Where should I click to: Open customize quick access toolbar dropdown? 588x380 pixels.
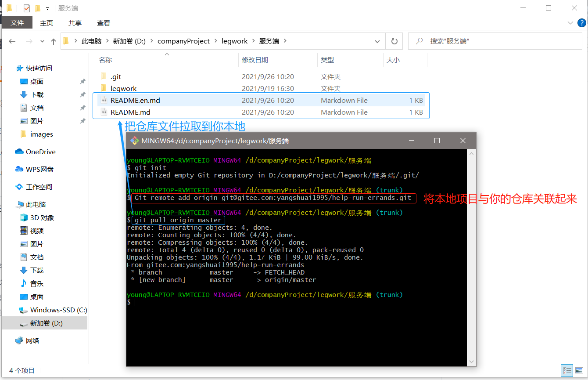tap(47, 8)
